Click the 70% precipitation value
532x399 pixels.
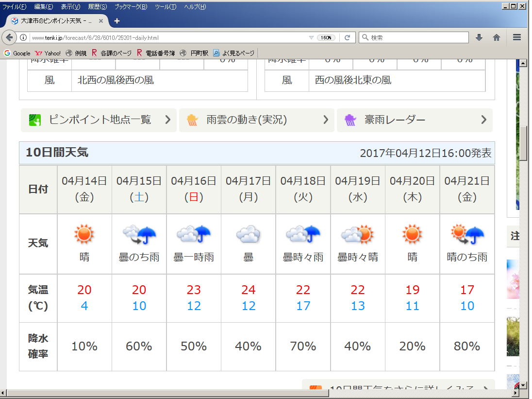click(x=303, y=346)
